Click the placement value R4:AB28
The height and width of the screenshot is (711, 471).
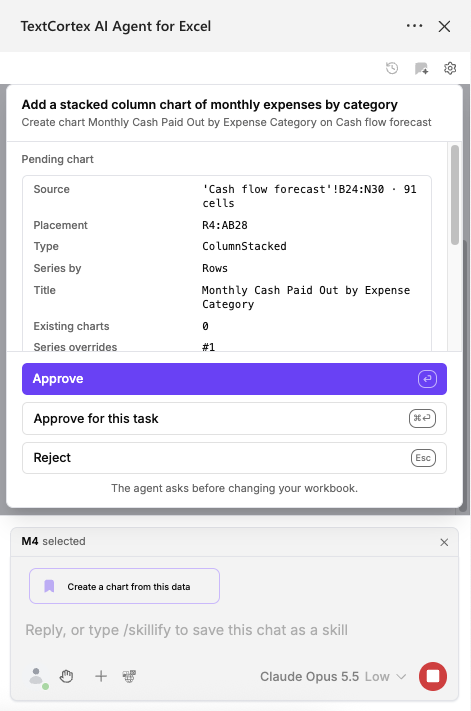225,225
